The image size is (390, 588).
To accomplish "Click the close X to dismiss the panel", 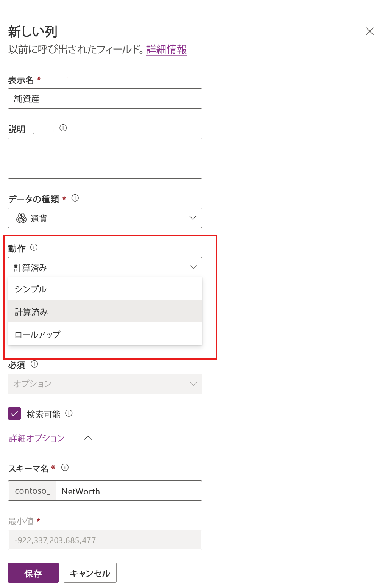I will pos(370,31).
